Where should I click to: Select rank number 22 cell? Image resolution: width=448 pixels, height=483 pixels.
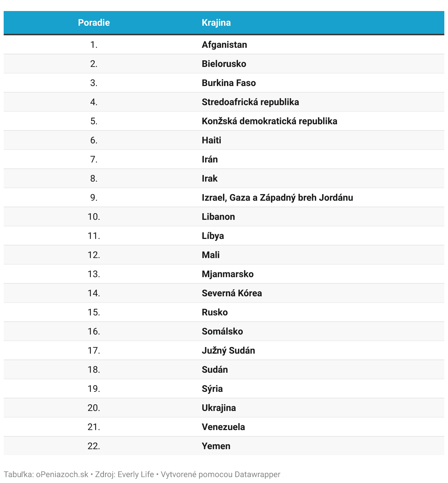click(x=94, y=446)
